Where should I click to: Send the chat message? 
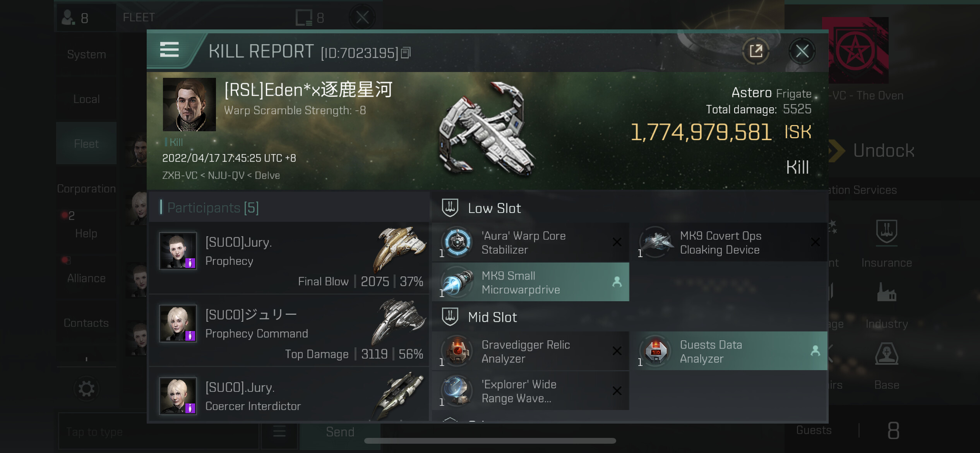[340, 431]
